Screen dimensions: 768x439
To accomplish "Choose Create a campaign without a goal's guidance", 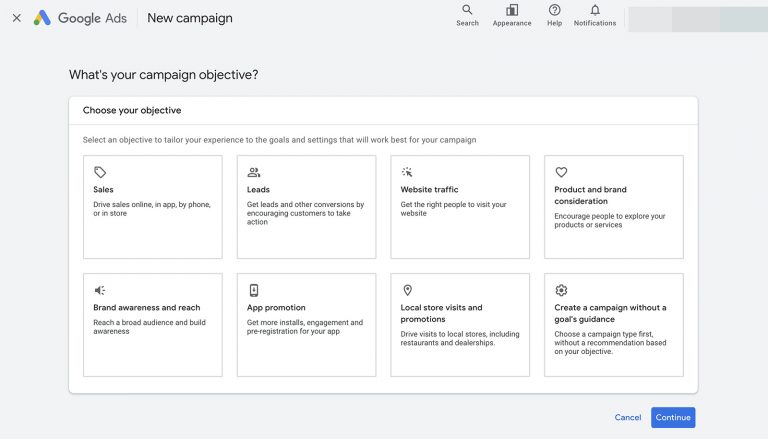I will point(610,313).
